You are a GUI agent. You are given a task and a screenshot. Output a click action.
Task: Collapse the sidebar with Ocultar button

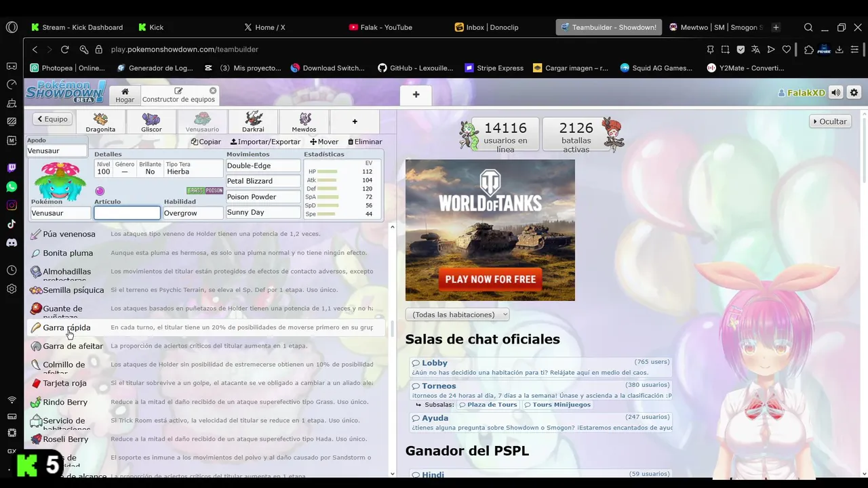tap(831, 121)
